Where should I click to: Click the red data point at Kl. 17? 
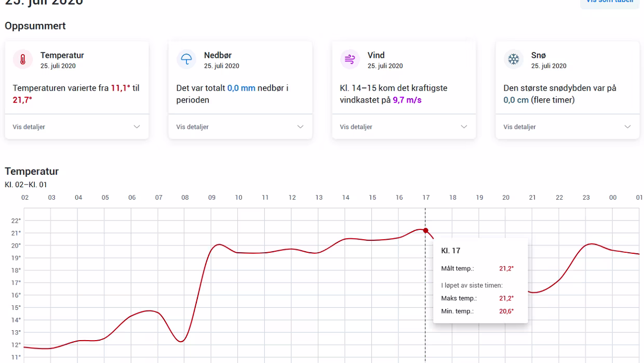(426, 230)
